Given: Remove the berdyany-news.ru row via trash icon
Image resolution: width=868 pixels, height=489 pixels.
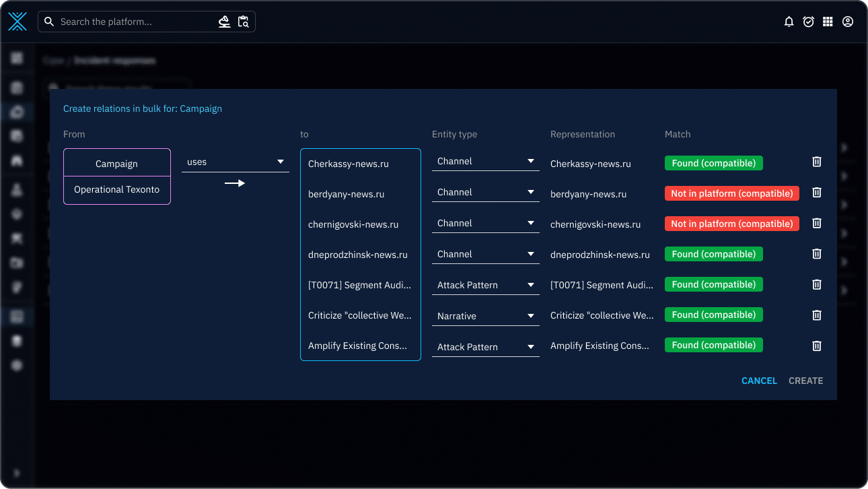Looking at the screenshot, I should [x=817, y=193].
